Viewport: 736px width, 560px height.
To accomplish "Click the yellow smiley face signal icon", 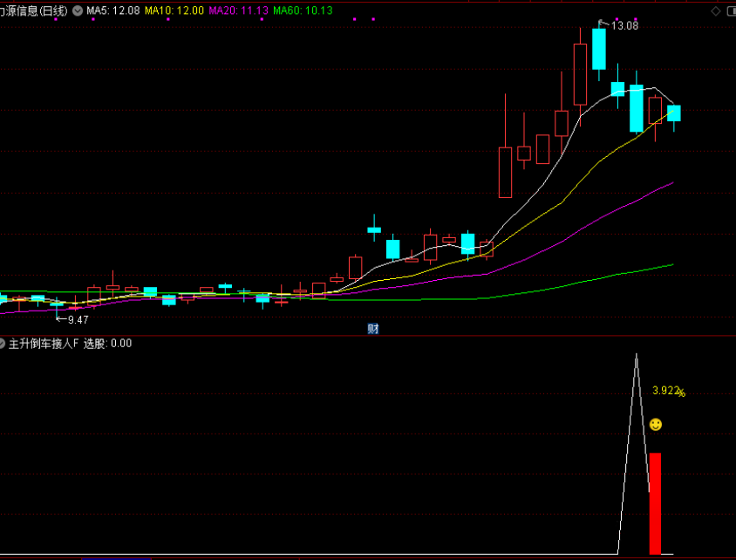I will point(656,425).
